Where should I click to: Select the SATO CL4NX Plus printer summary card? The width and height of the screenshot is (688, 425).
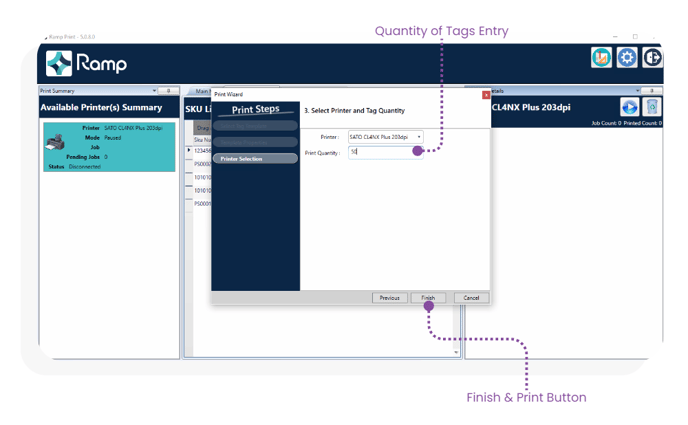pos(109,147)
